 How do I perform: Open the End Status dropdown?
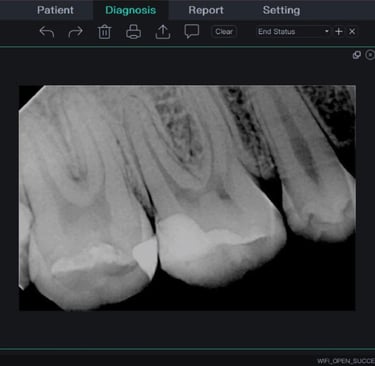(293, 32)
